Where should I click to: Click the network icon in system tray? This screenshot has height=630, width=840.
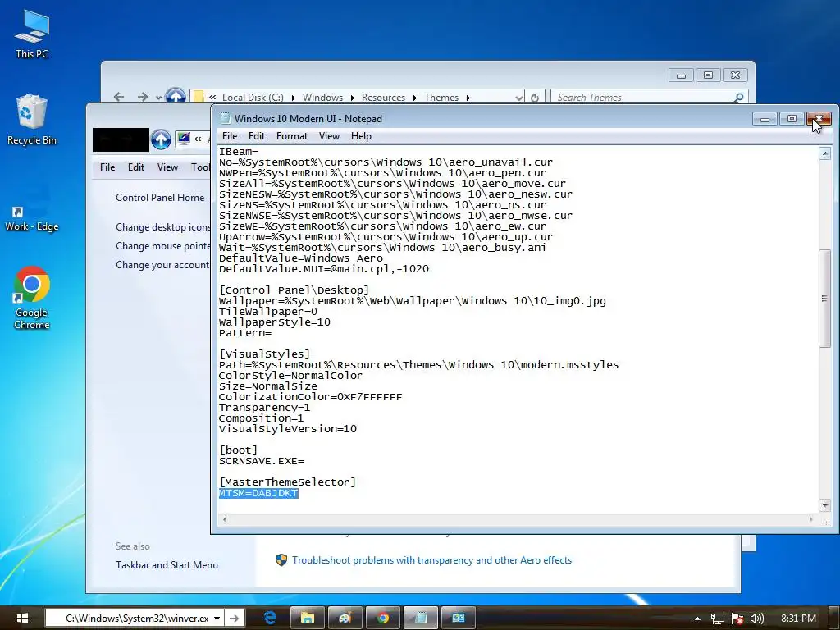coord(717,619)
